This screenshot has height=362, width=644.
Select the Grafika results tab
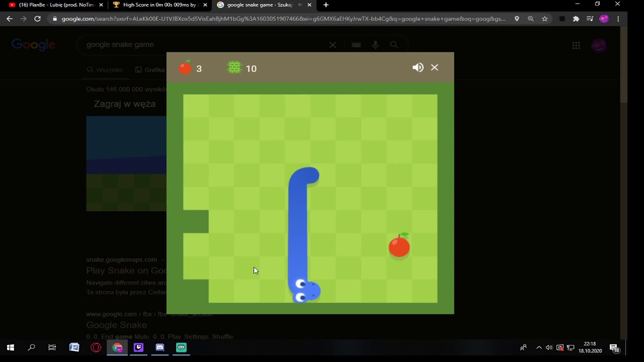[x=150, y=70]
